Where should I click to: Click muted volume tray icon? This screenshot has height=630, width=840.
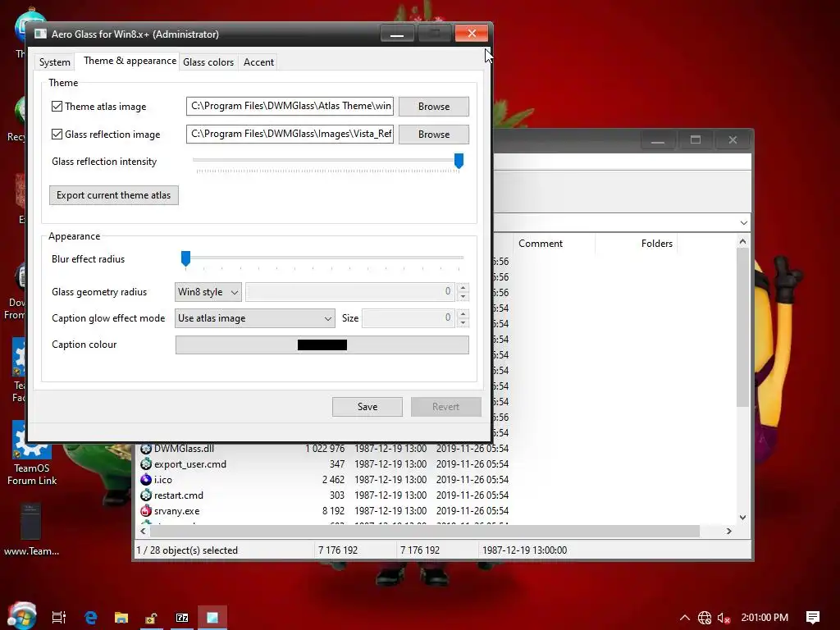724,618
